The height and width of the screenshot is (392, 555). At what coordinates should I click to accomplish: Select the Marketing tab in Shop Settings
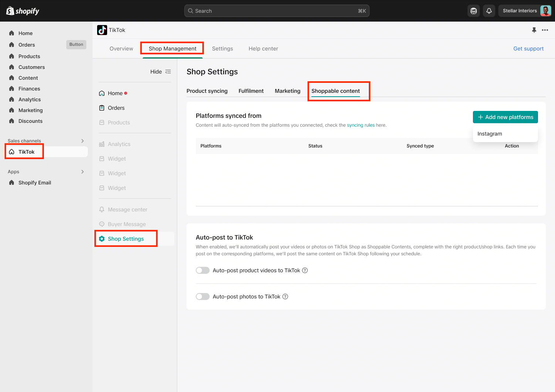288,91
